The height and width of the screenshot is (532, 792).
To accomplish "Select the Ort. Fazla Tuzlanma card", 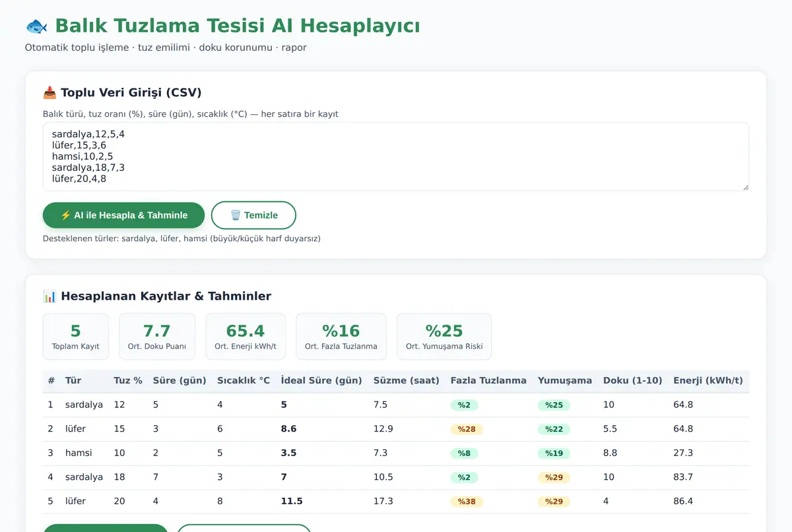I will coord(341,337).
